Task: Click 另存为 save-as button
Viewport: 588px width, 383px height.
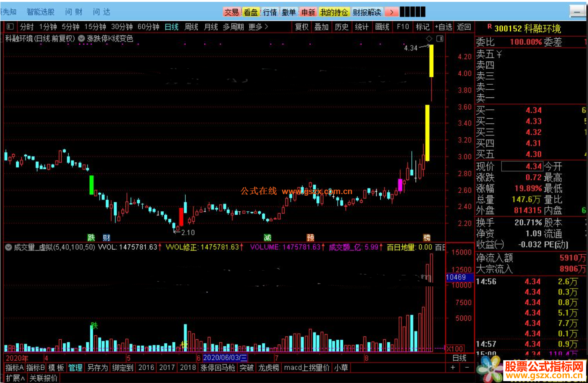Action: (x=97, y=368)
